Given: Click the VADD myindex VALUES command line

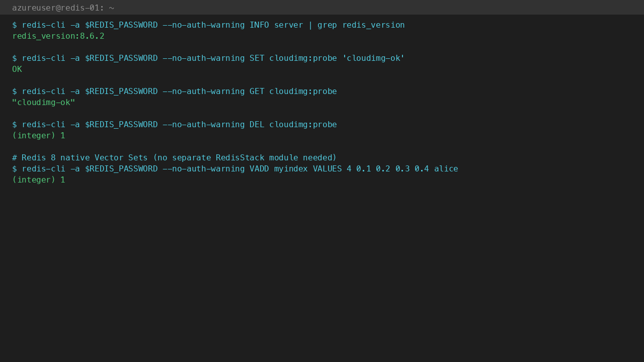Looking at the screenshot, I should (235, 169).
